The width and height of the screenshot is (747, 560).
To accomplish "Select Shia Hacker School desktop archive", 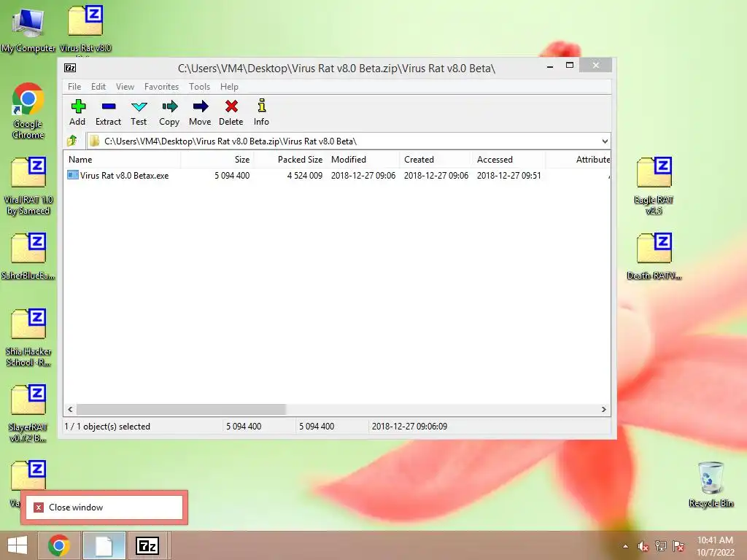I will pyautogui.click(x=28, y=337).
